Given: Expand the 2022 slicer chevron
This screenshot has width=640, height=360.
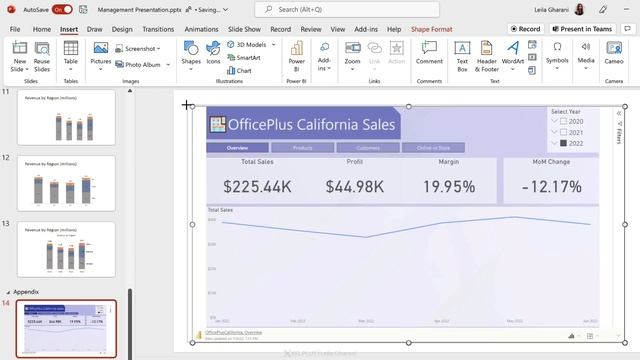Looking at the screenshot, I should (554, 143).
